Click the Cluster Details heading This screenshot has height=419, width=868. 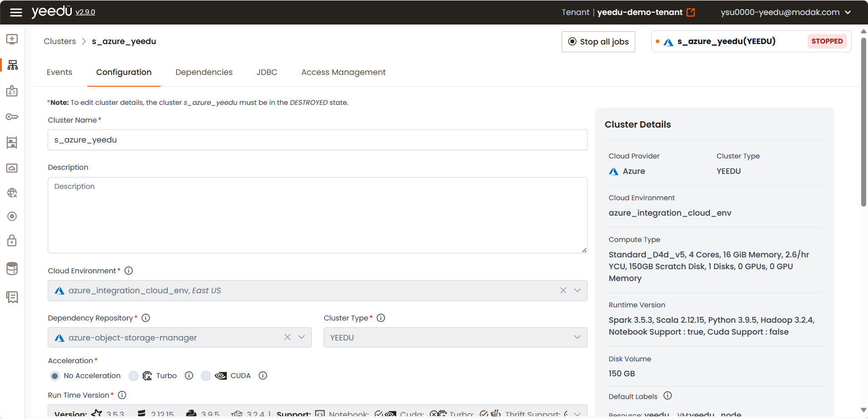638,124
